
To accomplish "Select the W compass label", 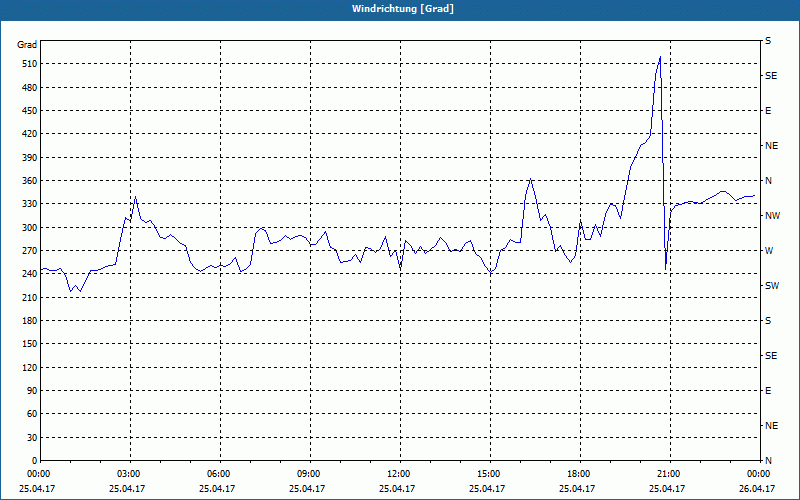I will [x=769, y=251].
